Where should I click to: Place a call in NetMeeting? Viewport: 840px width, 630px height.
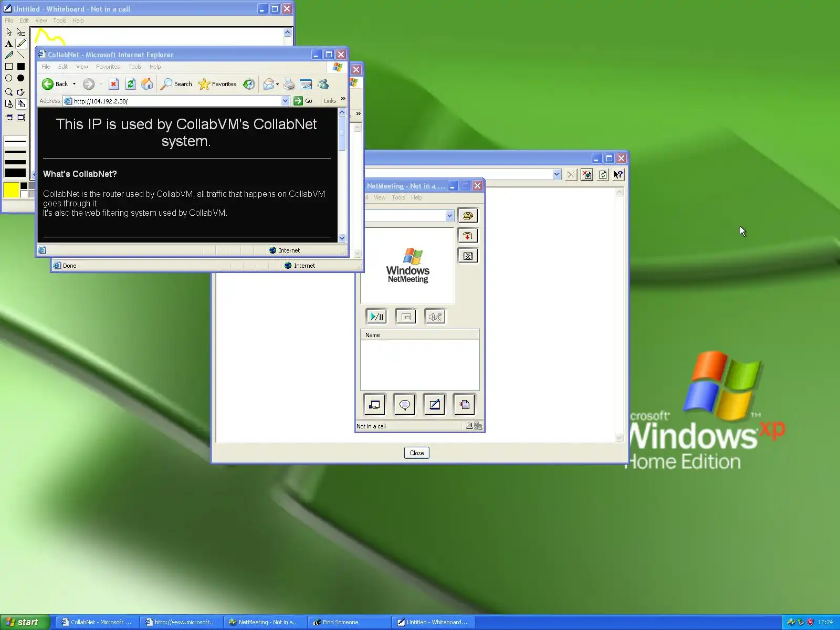coord(467,216)
